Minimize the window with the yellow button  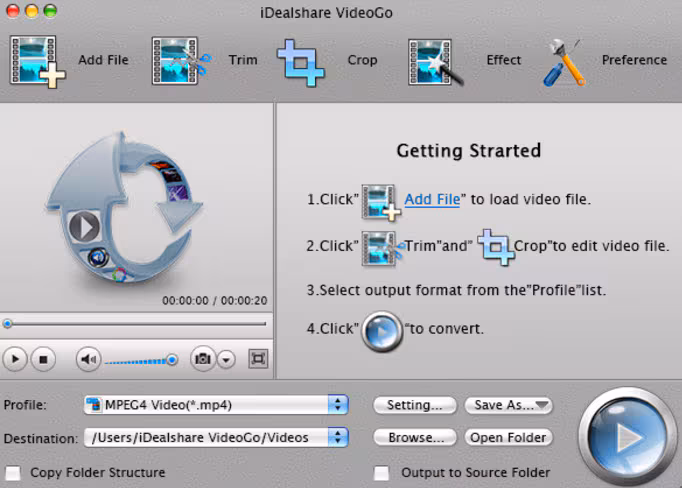pos(32,11)
